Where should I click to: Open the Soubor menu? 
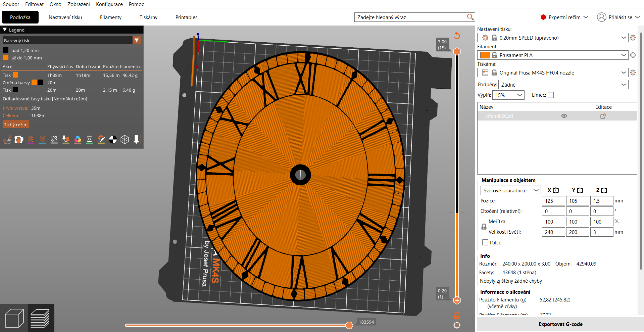pyautogui.click(x=11, y=4)
